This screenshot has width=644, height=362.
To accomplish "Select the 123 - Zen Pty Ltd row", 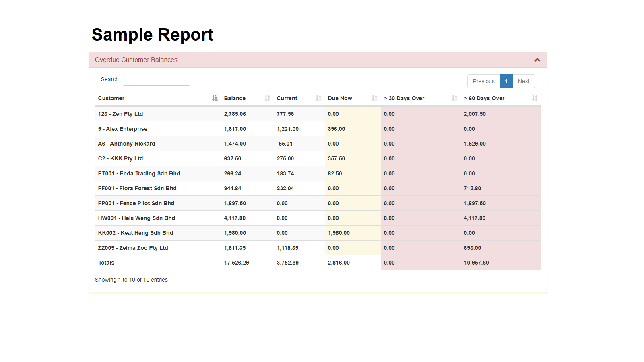I will coord(120,114).
